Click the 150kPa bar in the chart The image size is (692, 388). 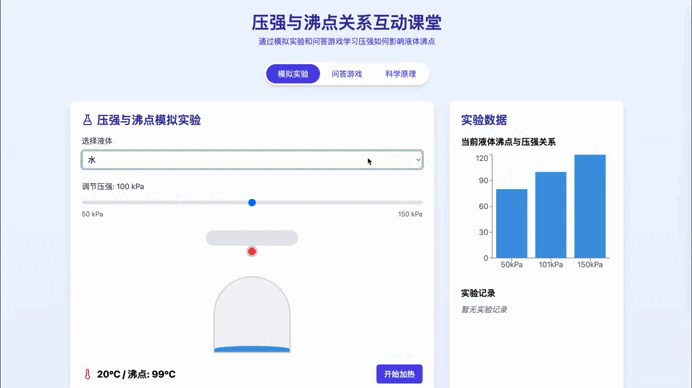[x=590, y=206]
